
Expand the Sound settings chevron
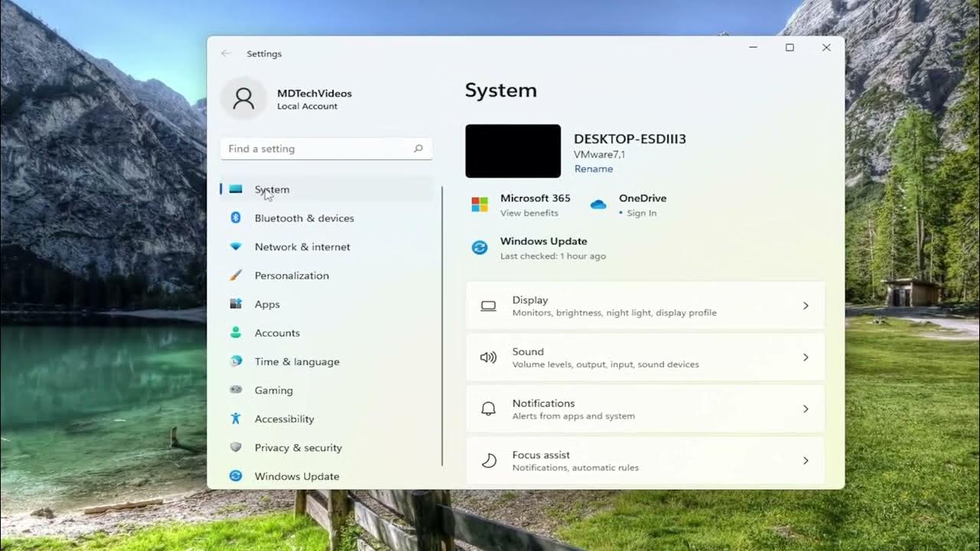click(x=805, y=357)
